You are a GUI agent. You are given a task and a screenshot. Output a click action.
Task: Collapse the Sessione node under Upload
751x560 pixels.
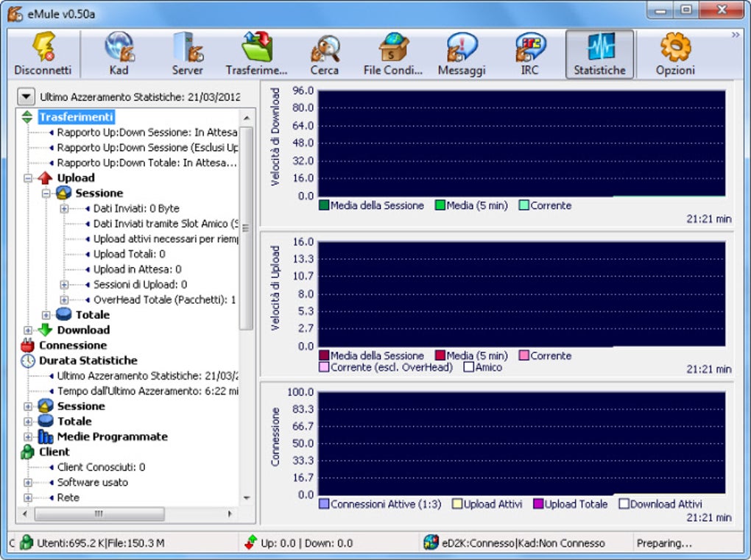[46, 194]
